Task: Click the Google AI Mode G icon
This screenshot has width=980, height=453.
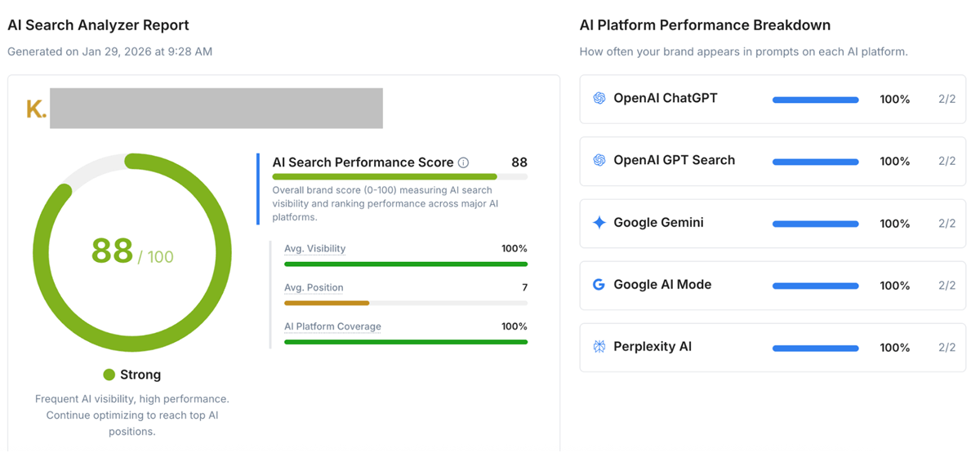Action: coord(599,285)
